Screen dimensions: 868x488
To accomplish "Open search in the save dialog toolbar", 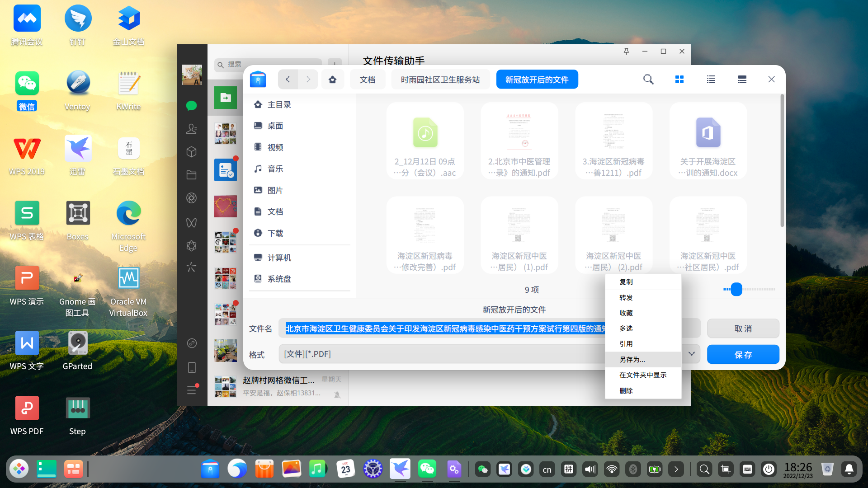I will coord(648,79).
